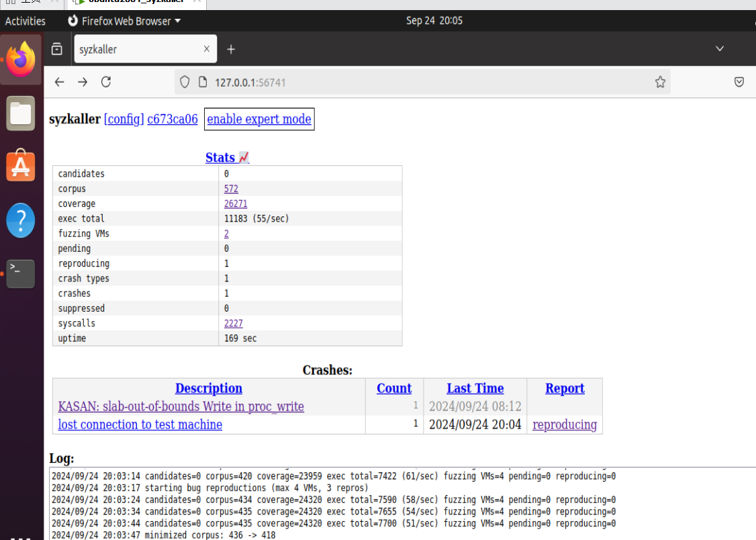Open the Firefox Web Browser app menu
Viewport: 756px width, 540px height.
131,21
